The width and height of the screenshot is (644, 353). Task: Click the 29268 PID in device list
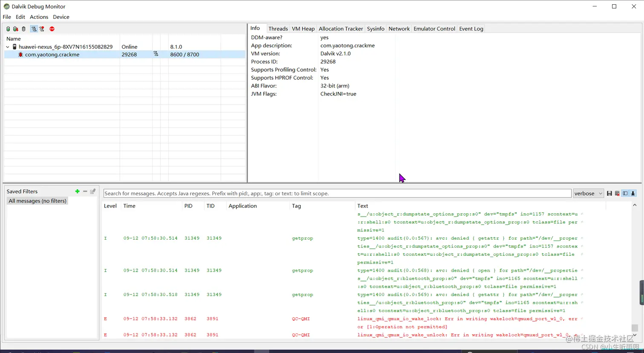tap(129, 55)
